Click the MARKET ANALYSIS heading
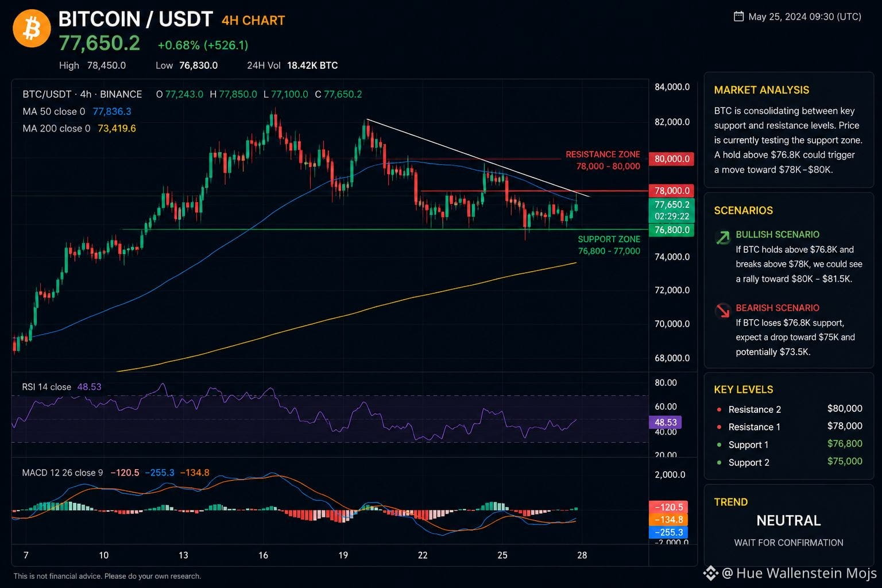The width and height of the screenshot is (882, 588). [x=761, y=90]
